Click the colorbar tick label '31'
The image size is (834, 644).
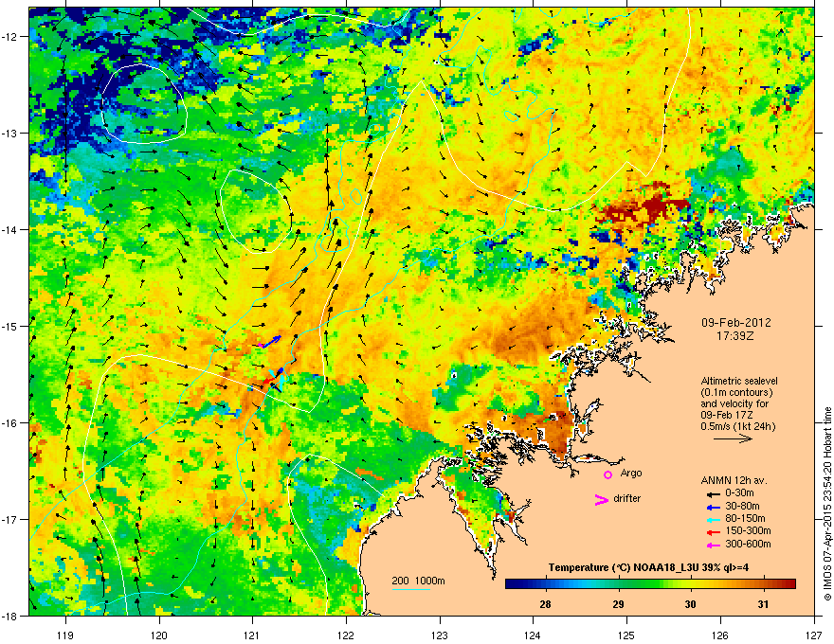pos(763,604)
